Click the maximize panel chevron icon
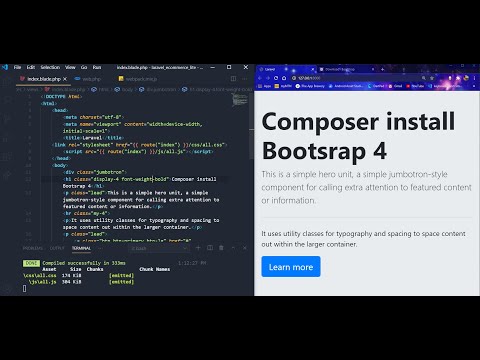 point(233,248)
